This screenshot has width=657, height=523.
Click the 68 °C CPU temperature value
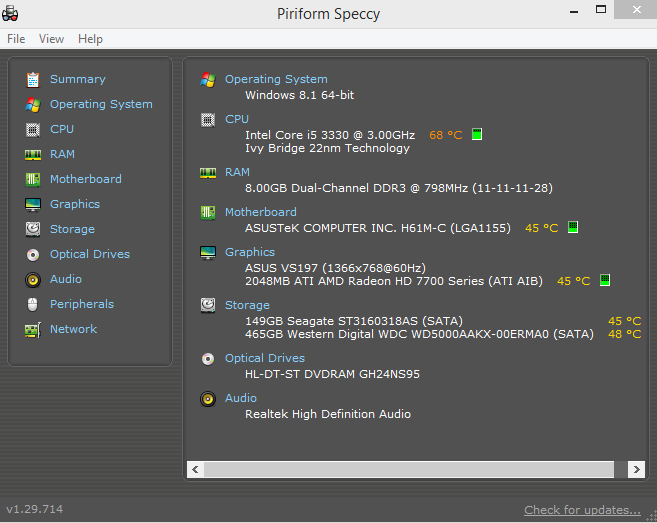click(446, 135)
